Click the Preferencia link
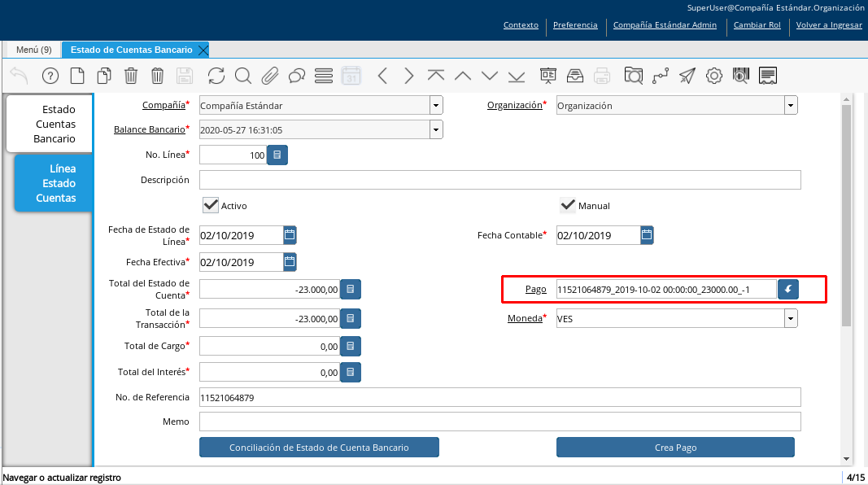Viewport: 868px width, 485px height. coord(575,25)
